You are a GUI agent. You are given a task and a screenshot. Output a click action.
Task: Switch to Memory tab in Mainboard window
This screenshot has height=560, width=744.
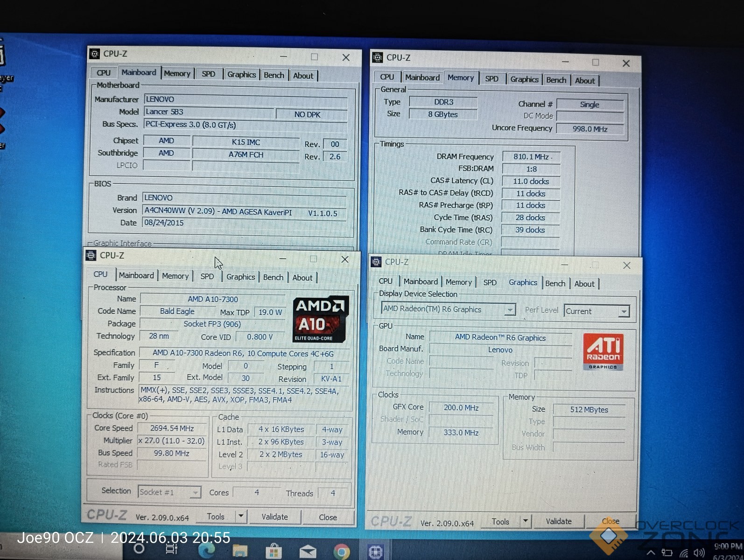(x=177, y=74)
